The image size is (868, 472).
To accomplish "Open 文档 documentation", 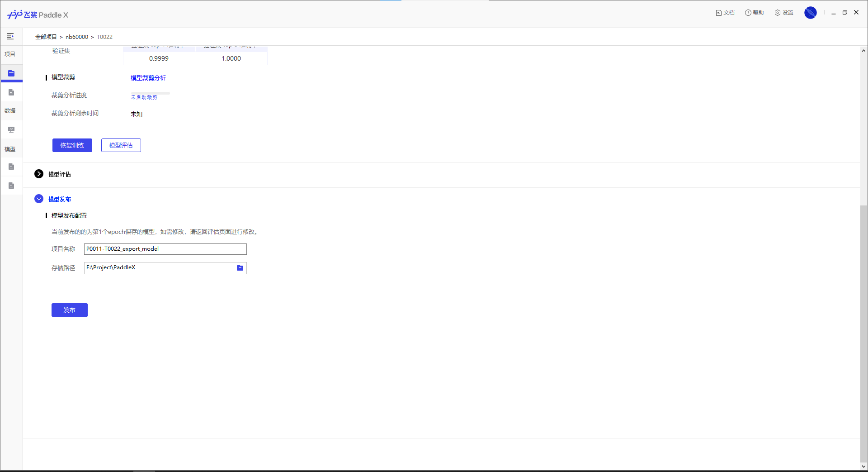I will click(x=725, y=13).
